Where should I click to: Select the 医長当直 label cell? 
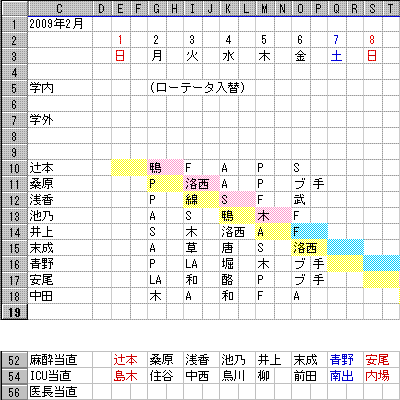tap(60, 392)
